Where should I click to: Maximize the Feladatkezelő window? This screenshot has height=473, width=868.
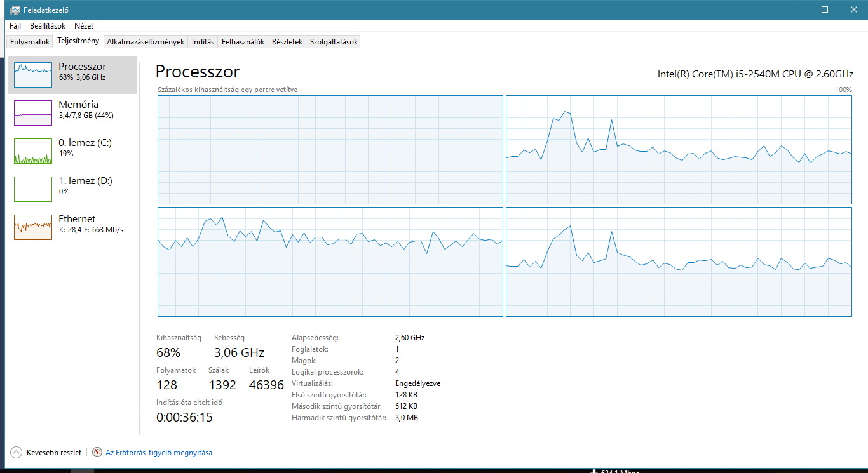[825, 10]
